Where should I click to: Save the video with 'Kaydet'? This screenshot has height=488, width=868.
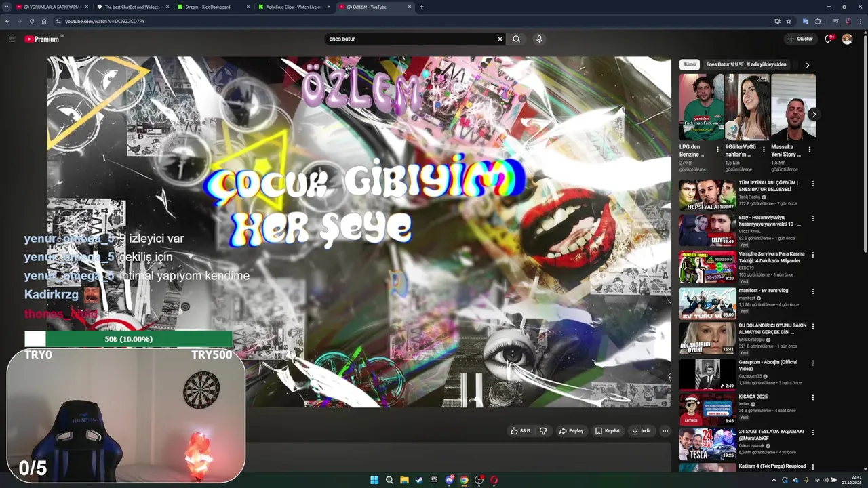[x=607, y=430]
